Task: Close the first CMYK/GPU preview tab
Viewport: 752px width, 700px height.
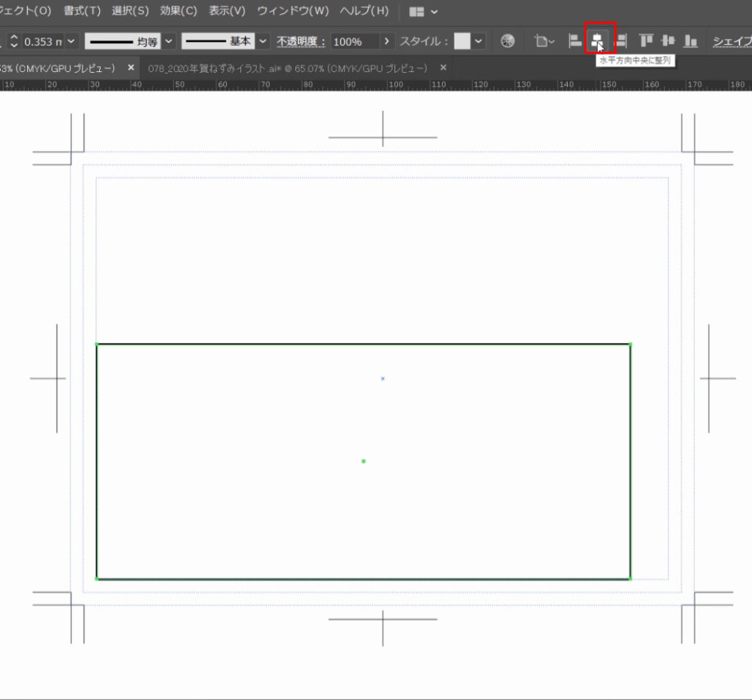Action: (131, 68)
